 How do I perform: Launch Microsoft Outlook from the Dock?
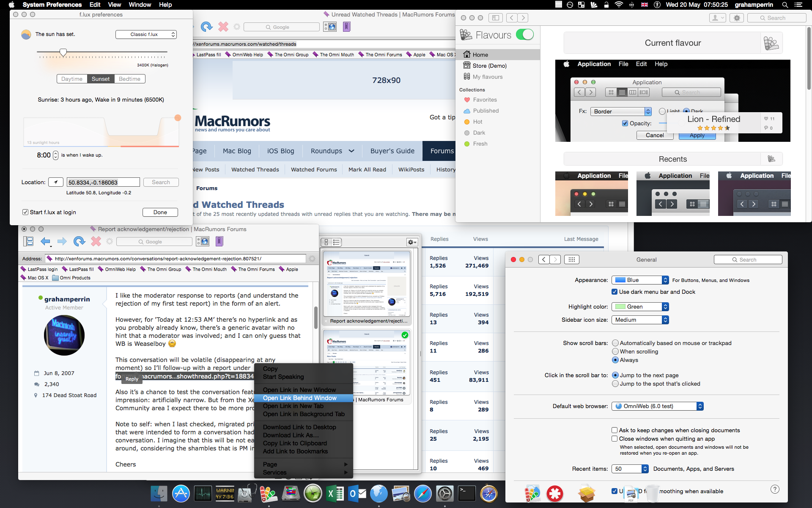357,494
